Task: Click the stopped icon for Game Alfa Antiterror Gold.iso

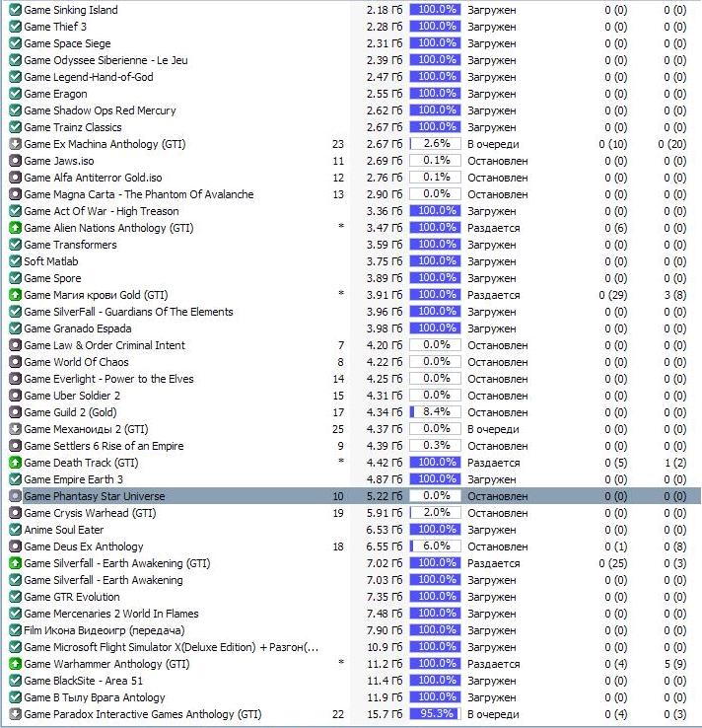Action: tap(16, 178)
